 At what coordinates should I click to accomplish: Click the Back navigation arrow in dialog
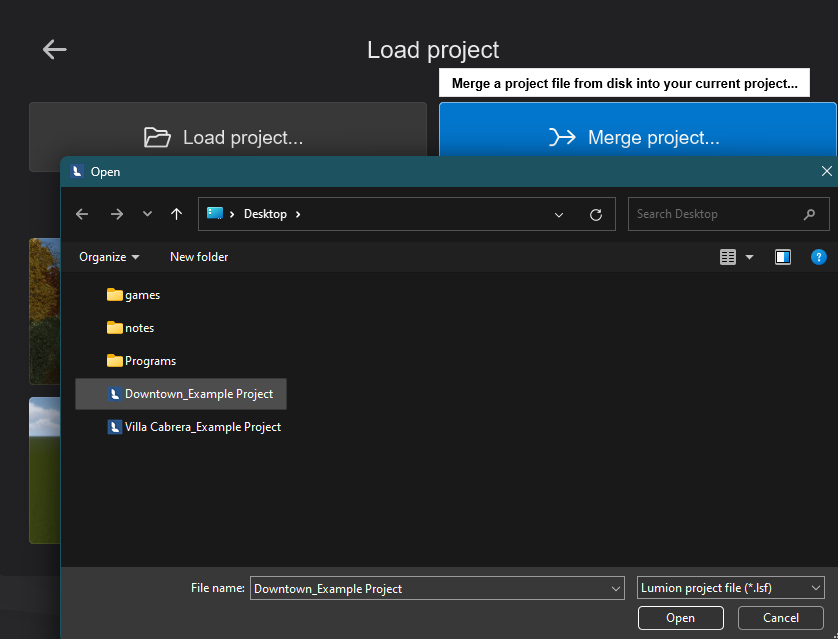click(x=82, y=214)
